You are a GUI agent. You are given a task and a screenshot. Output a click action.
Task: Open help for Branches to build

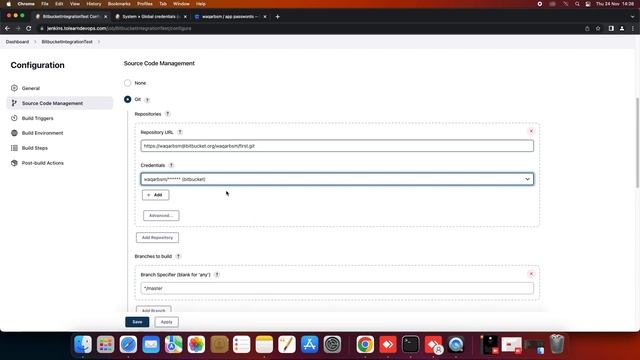178,256
